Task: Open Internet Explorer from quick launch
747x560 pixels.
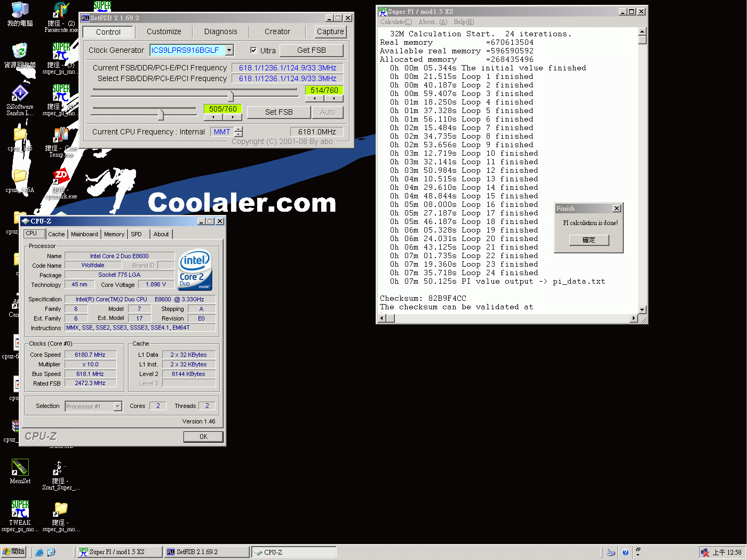Action: coord(39,553)
